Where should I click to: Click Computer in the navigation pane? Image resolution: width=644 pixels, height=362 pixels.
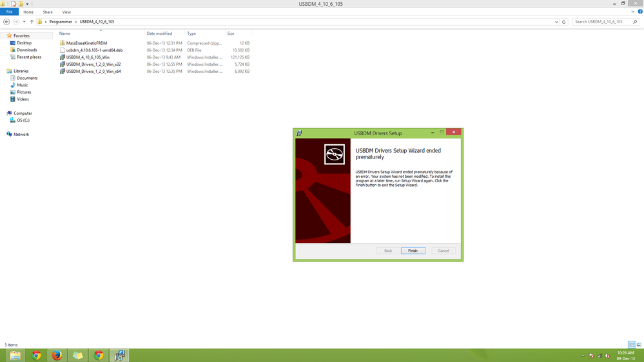[x=23, y=113]
